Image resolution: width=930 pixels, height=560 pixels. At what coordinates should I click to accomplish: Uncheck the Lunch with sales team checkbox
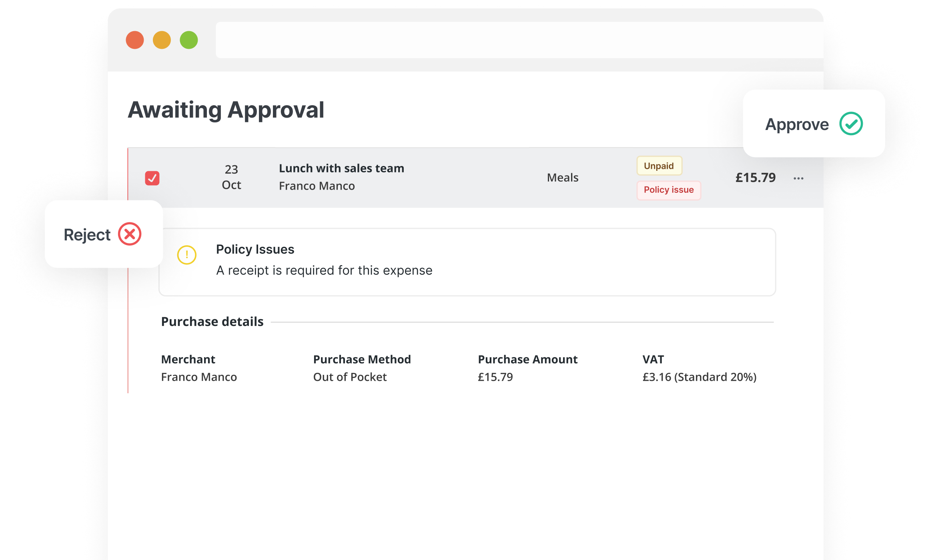pos(152,178)
